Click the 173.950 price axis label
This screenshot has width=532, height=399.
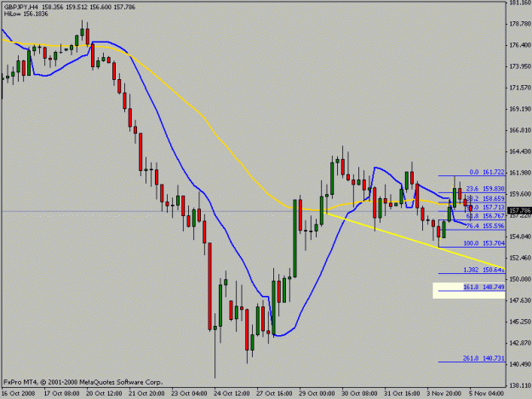tap(520, 66)
